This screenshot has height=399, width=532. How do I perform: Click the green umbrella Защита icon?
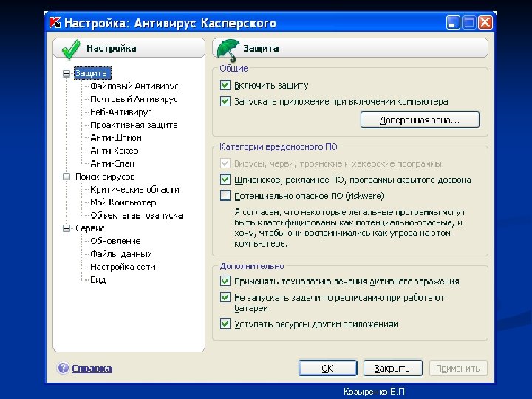click(x=228, y=50)
